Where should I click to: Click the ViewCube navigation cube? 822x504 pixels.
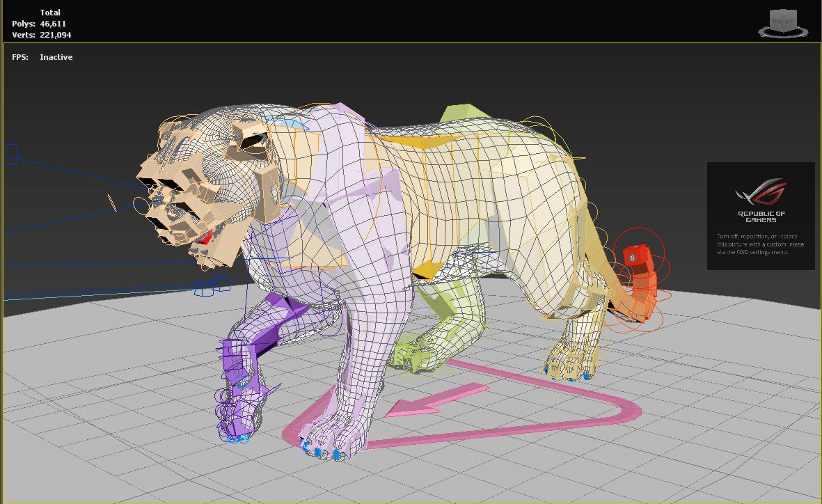pyautogui.click(x=782, y=17)
